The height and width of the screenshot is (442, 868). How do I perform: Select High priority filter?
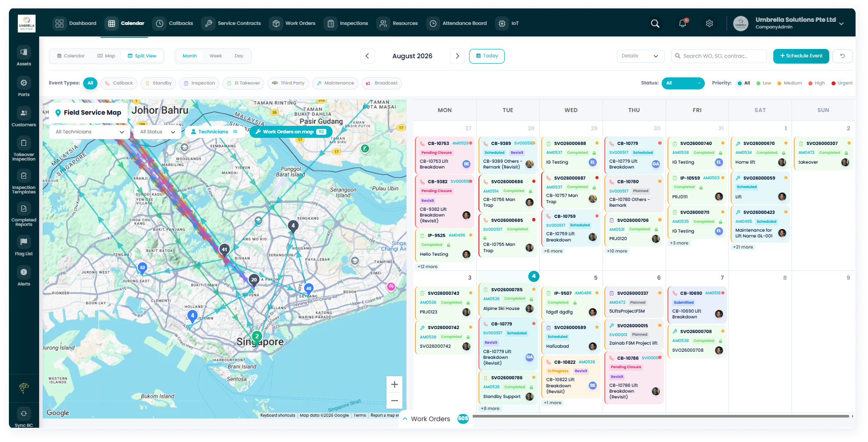[x=817, y=83]
